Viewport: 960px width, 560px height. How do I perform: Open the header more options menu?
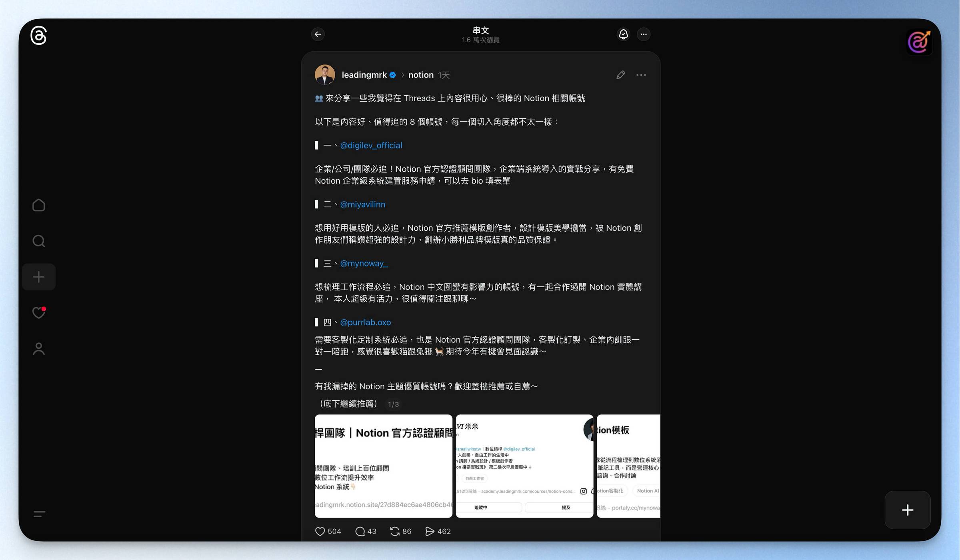(x=643, y=34)
